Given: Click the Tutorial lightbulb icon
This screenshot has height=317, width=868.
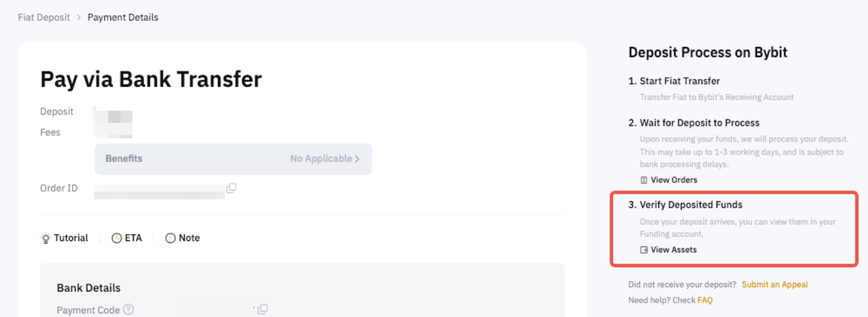Looking at the screenshot, I should tap(46, 238).
